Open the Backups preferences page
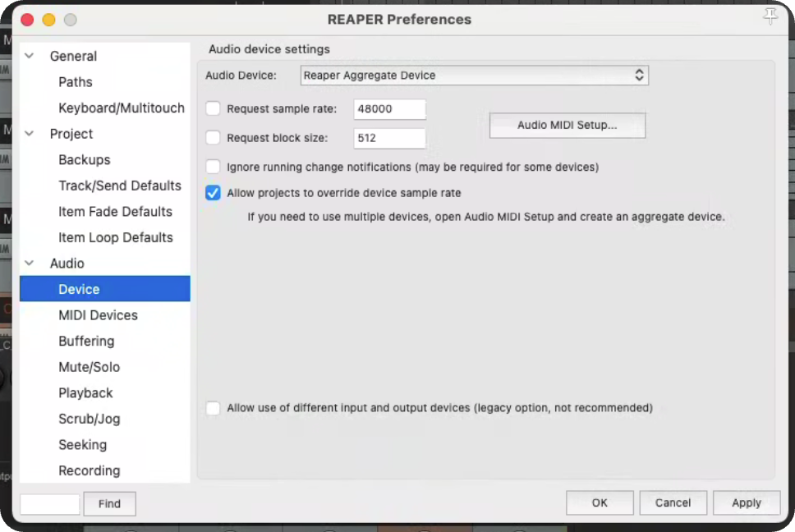This screenshot has height=532, width=795. tap(84, 159)
